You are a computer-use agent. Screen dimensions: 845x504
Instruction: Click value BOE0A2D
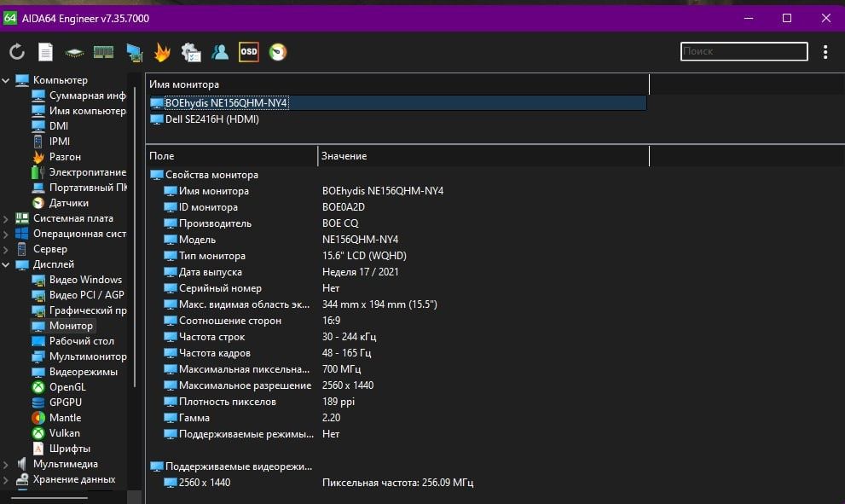pos(344,207)
